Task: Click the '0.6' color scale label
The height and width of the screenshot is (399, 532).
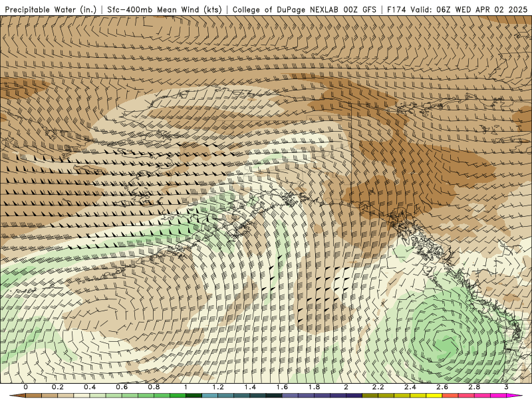Action: [122, 387]
